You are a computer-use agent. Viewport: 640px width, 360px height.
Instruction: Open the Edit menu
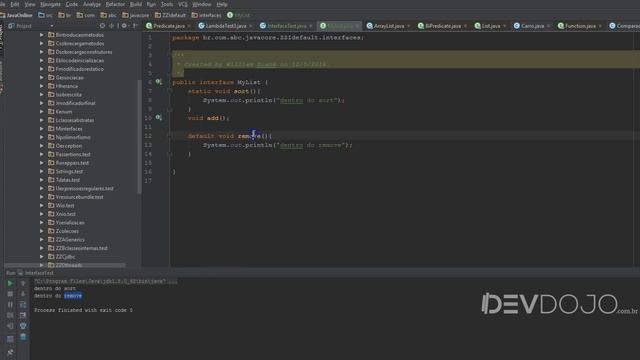15,4
